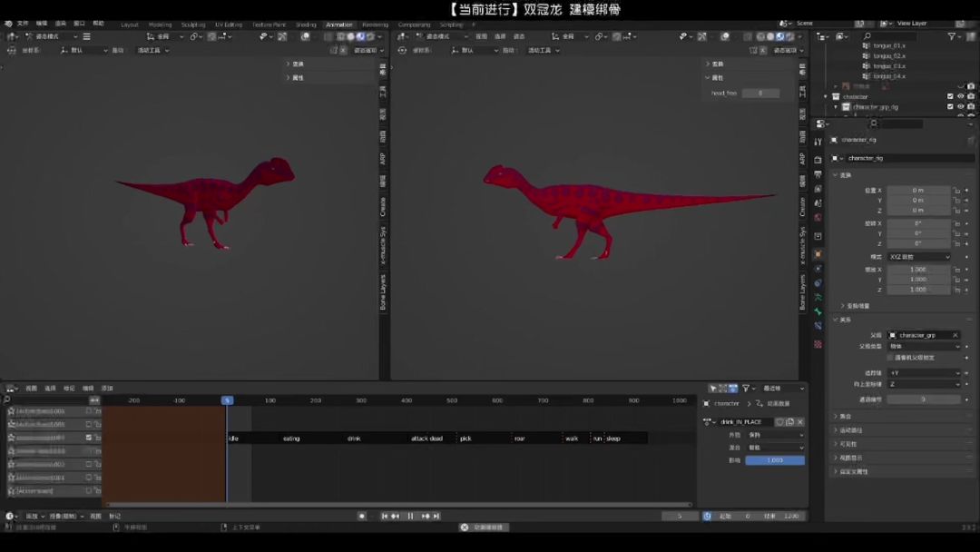980x552 pixels.
Task: Jump to the first frame in timeline
Action: pos(384,516)
